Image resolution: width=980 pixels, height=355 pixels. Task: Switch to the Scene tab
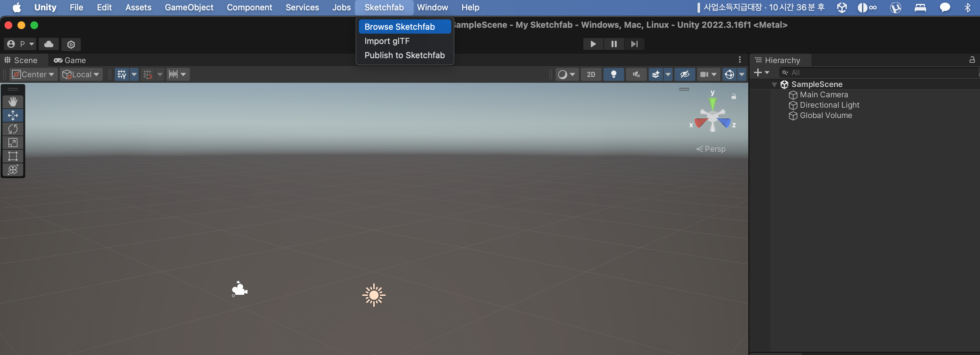tap(21, 60)
